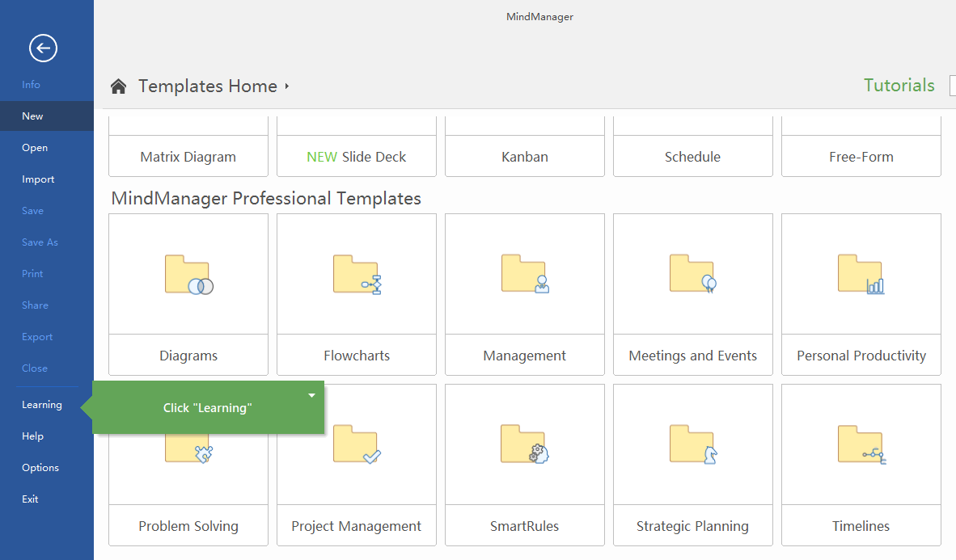Image resolution: width=956 pixels, height=560 pixels.
Task: Choose Export in the sidebar
Action: pyautogui.click(x=37, y=337)
